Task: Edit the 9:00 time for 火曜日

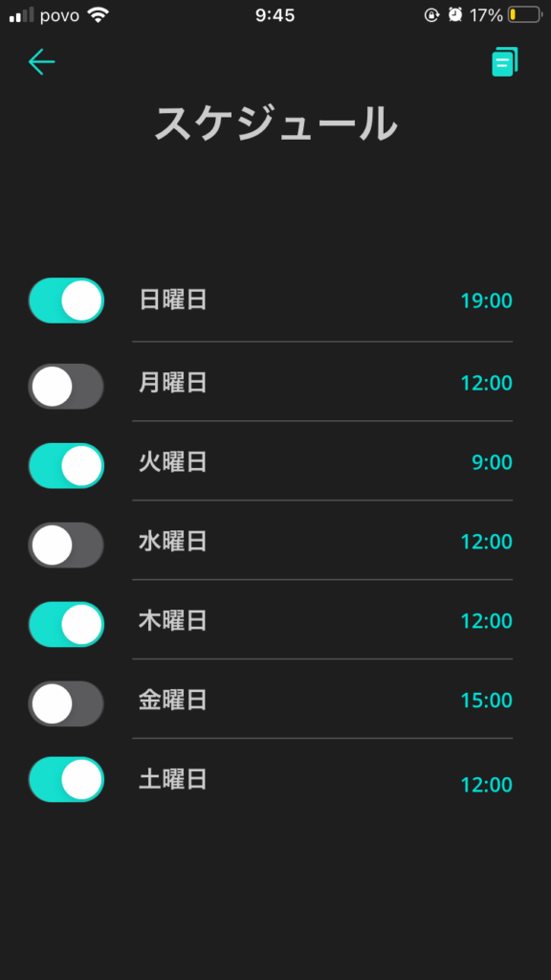Action: (493, 462)
